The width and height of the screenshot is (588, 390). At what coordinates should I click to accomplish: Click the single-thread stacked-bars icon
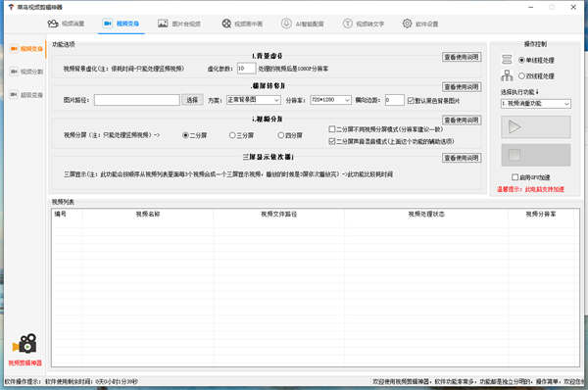pos(507,59)
